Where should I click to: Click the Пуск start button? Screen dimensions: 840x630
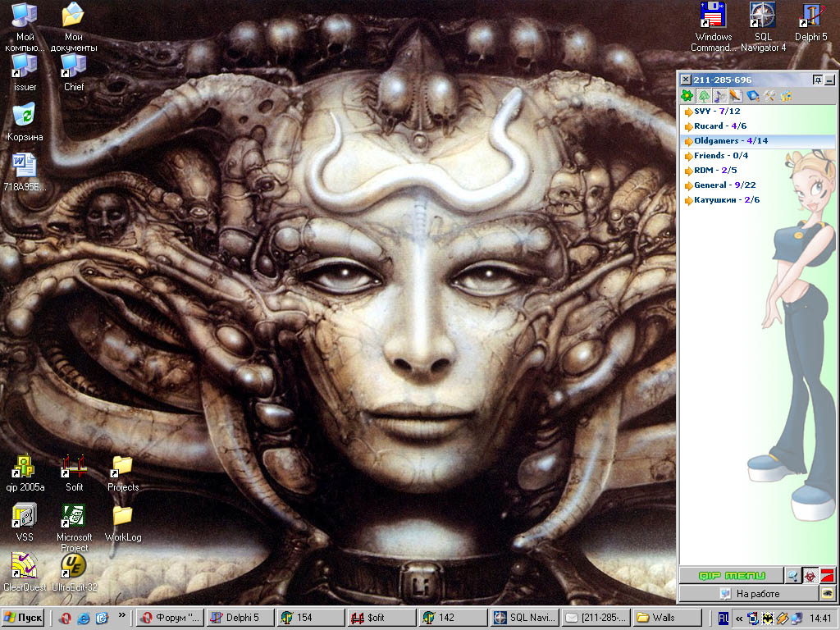coord(24,618)
